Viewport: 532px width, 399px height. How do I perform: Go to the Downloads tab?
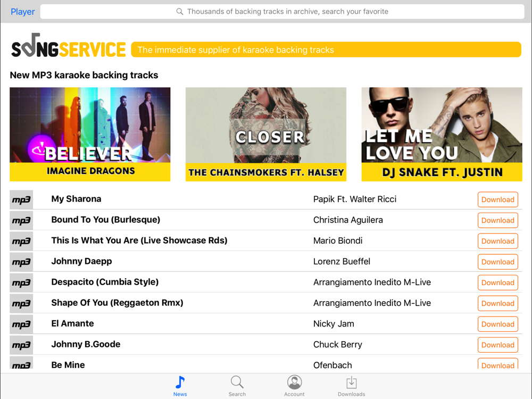(x=351, y=386)
